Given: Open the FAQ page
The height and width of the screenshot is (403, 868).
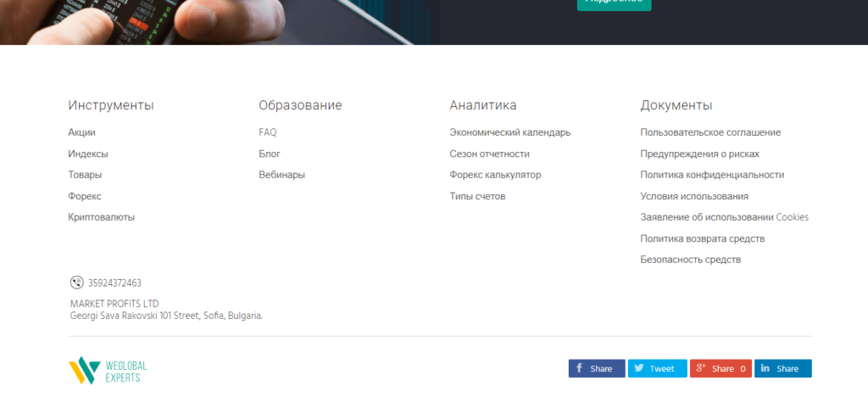Looking at the screenshot, I should pyautogui.click(x=268, y=132).
